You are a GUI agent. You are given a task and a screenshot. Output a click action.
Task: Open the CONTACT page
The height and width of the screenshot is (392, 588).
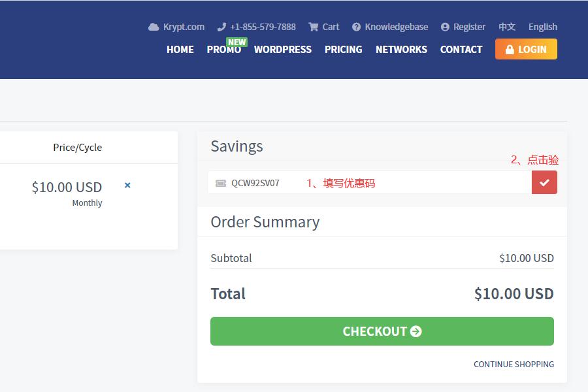coord(461,50)
